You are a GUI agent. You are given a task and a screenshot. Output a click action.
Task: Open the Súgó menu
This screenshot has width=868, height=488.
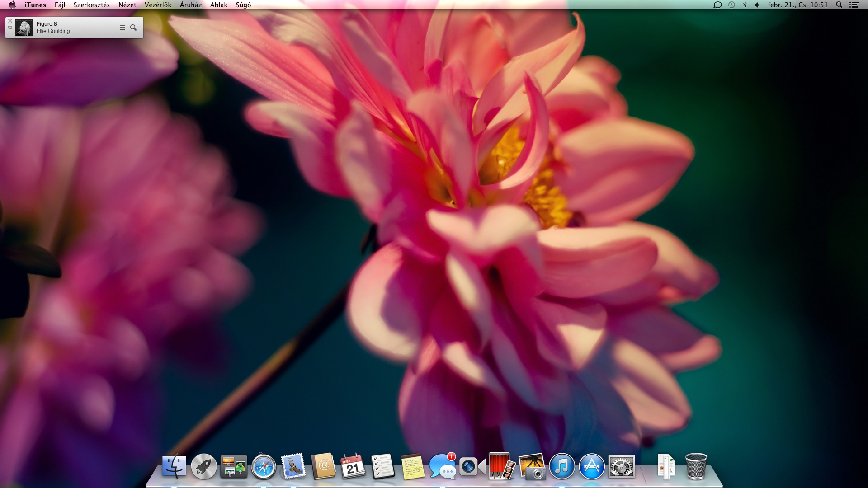click(243, 5)
